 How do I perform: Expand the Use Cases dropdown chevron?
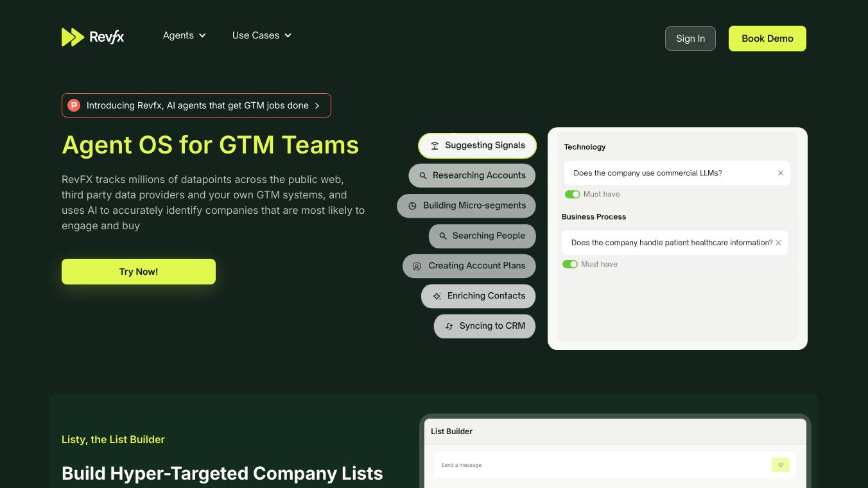coord(288,35)
